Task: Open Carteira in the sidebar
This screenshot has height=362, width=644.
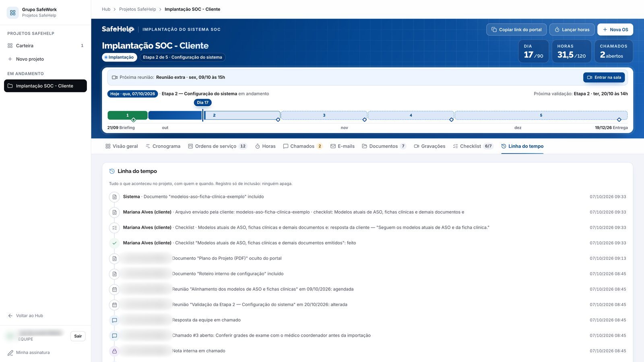Action: [x=45, y=45]
